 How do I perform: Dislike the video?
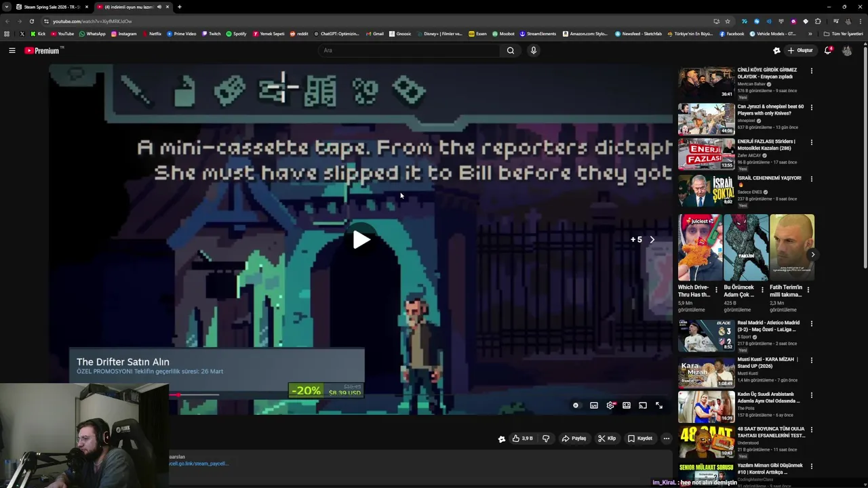point(546,439)
